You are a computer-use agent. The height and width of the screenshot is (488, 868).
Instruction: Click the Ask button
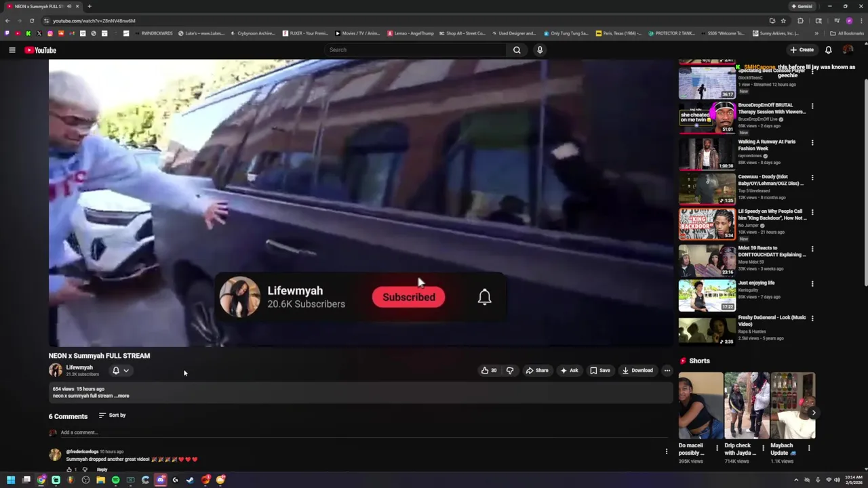[569, 371]
